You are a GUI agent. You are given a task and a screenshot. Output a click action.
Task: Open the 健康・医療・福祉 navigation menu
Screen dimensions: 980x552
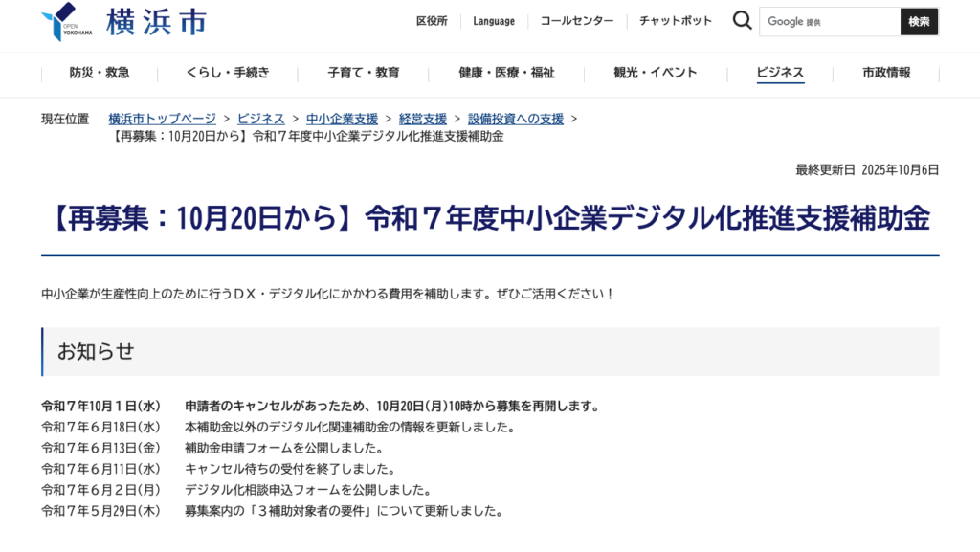coord(506,73)
